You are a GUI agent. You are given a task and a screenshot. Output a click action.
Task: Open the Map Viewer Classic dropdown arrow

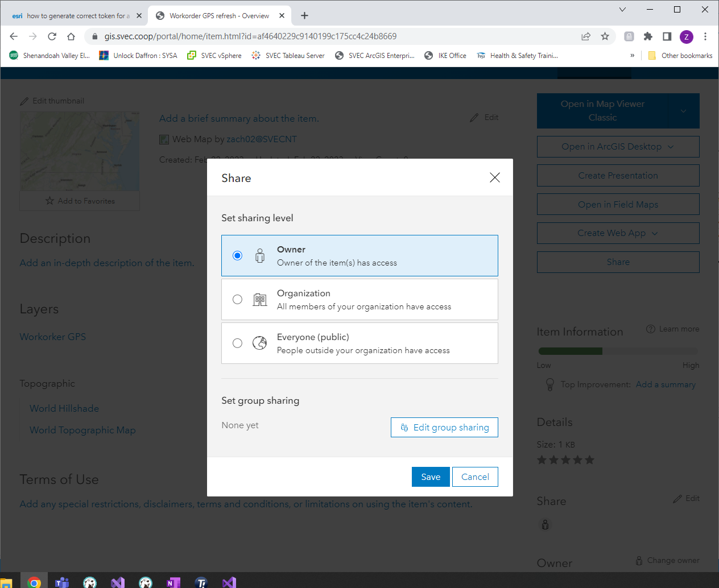683,111
